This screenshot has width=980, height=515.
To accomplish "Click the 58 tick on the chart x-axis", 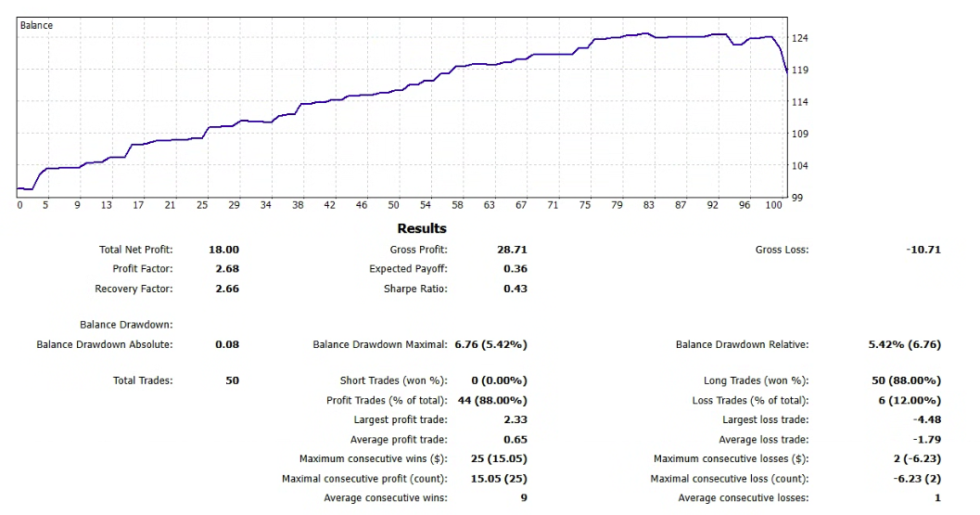I will [x=458, y=205].
